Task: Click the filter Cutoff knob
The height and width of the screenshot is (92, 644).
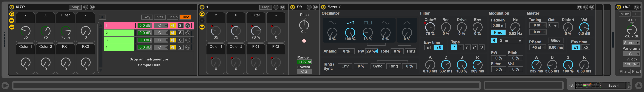Action: coord(430,27)
